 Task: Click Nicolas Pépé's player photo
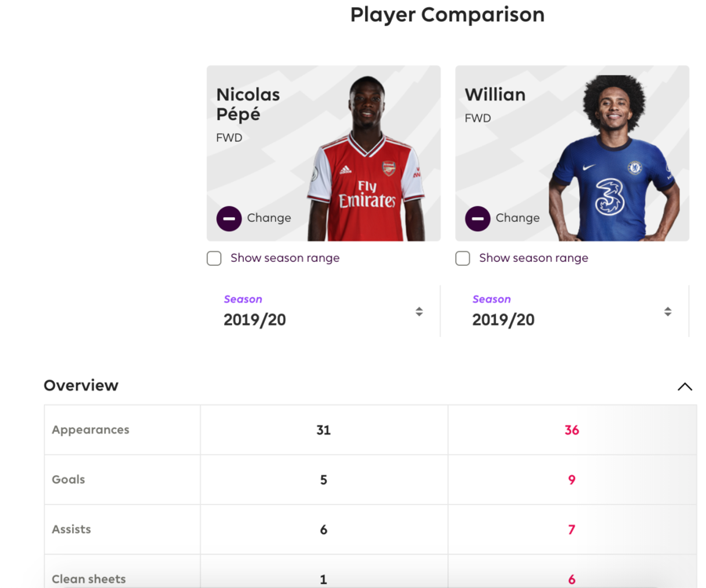click(x=367, y=158)
